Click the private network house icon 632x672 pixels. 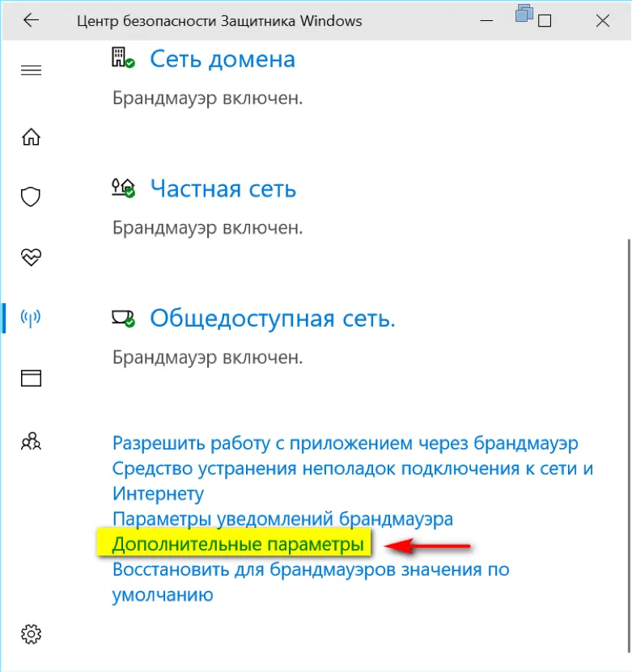[124, 188]
